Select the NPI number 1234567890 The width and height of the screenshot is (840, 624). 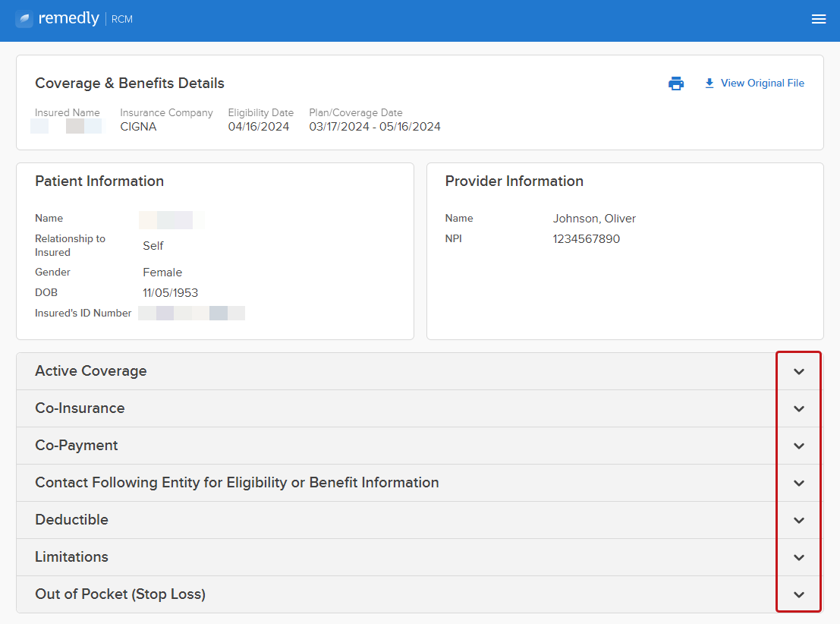[586, 238]
